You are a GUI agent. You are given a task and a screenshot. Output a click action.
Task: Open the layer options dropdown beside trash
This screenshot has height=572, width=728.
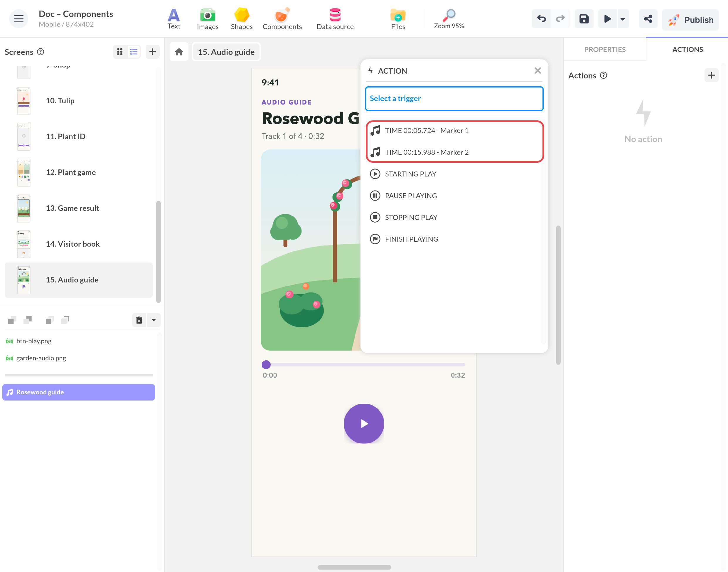point(154,320)
